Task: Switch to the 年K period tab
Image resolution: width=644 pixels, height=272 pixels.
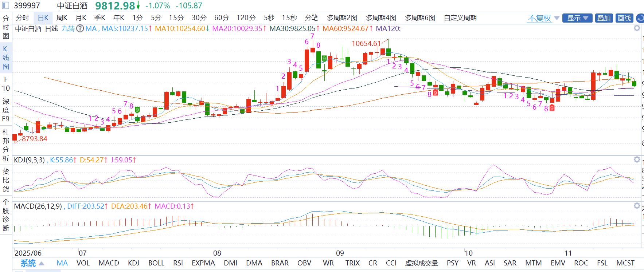Action: tap(119, 18)
